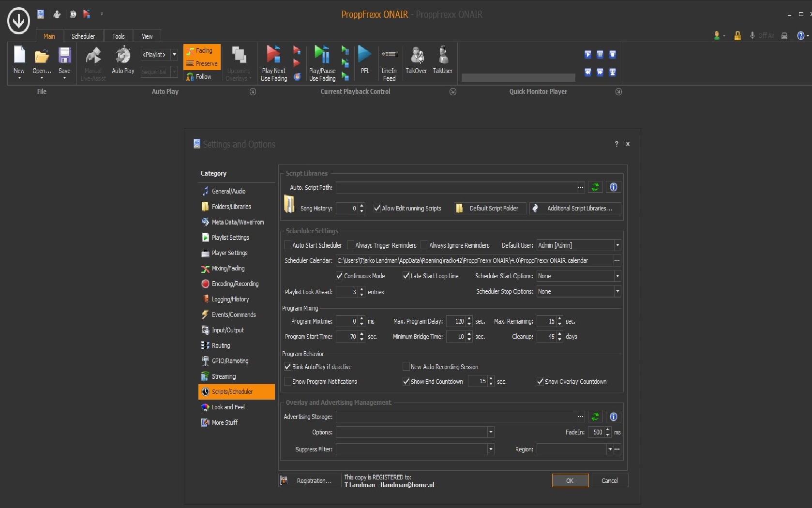Viewport: 812px width, 508px height.
Task: Open Scheduler Stop Options dropdown
Action: [x=617, y=291]
